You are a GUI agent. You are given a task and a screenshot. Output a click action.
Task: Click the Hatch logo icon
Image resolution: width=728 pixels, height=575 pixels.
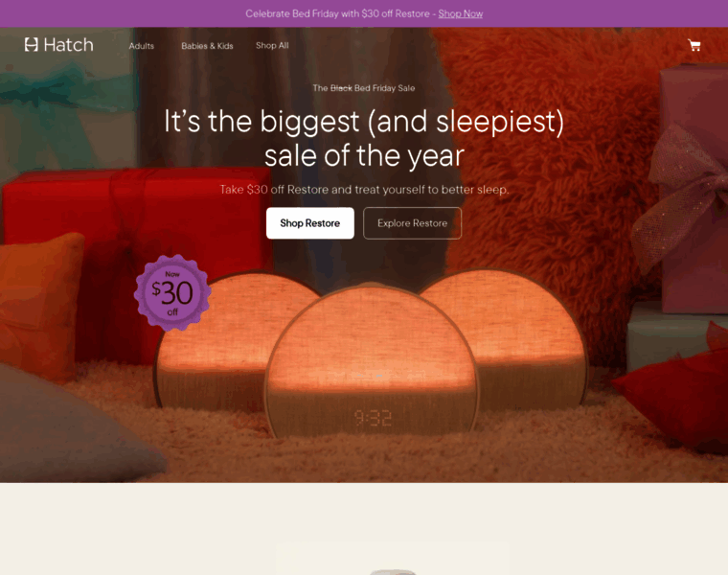[x=31, y=45]
